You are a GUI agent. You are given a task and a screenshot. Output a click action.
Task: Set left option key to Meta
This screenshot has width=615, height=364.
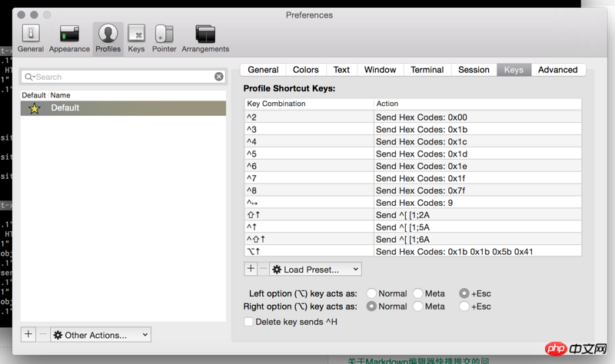coord(418,293)
